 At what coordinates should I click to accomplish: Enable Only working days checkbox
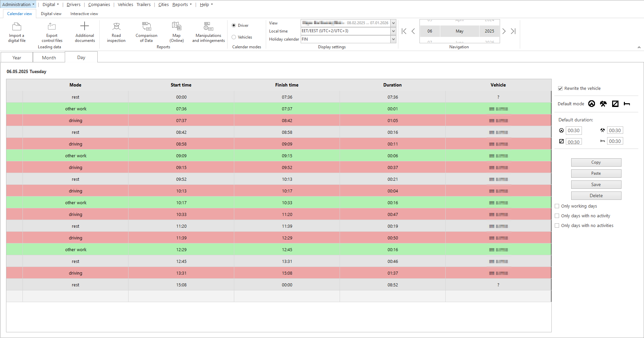pyautogui.click(x=557, y=206)
